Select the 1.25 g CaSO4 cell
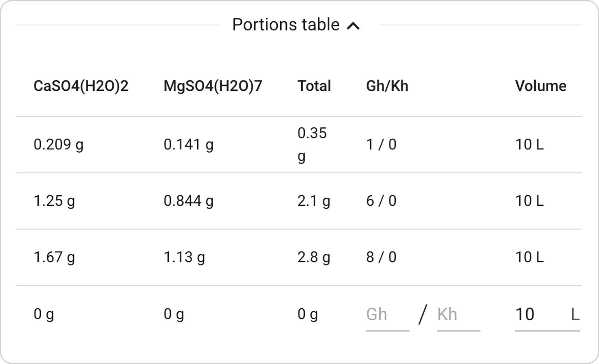Image resolution: width=599 pixels, height=364 pixels. pyautogui.click(x=54, y=201)
